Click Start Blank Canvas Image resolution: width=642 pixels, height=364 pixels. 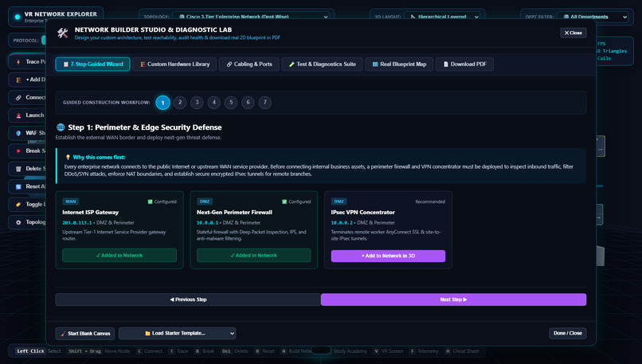pyautogui.click(x=85, y=333)
